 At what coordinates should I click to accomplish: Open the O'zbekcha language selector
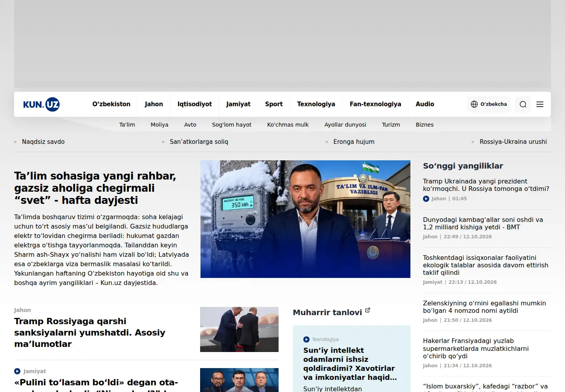tap(489, 104)
